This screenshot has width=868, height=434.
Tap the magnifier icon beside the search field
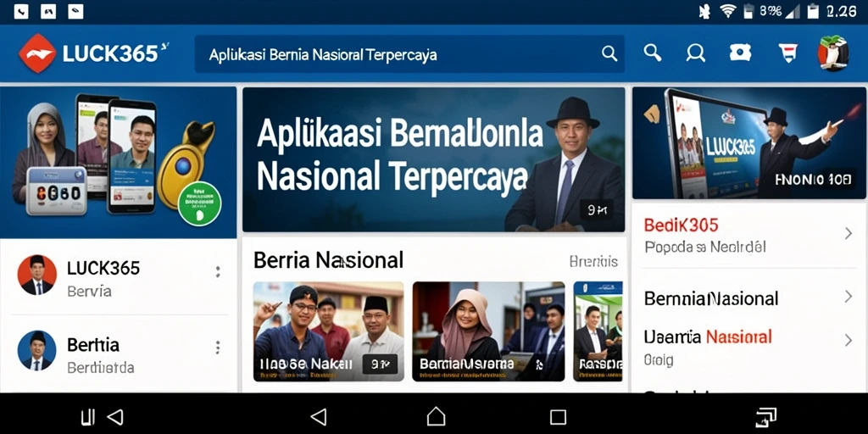click(653, 53)
